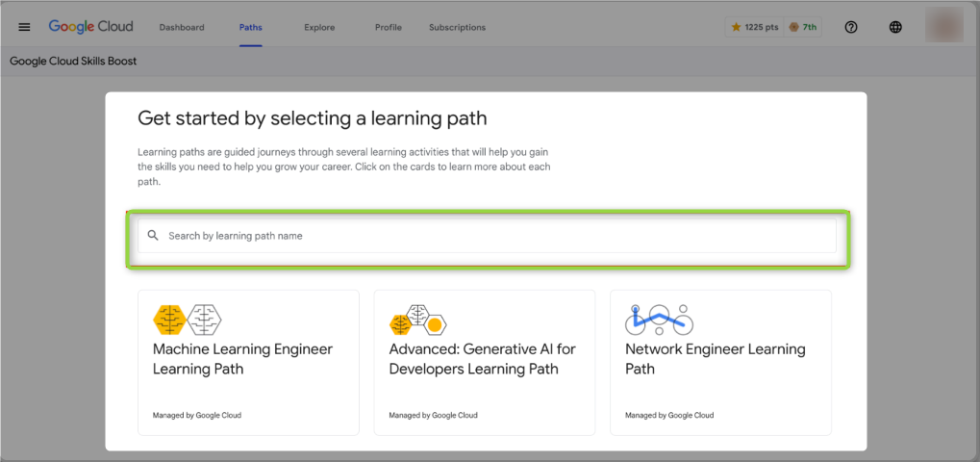Click the Get started by selecting heading
The image size is (980, 462).
[312, 118]
